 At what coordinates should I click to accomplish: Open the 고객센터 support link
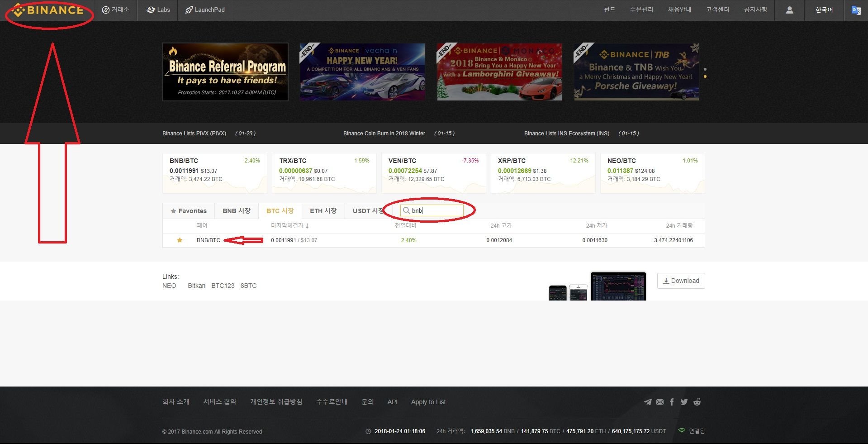[x=717, y=10]
